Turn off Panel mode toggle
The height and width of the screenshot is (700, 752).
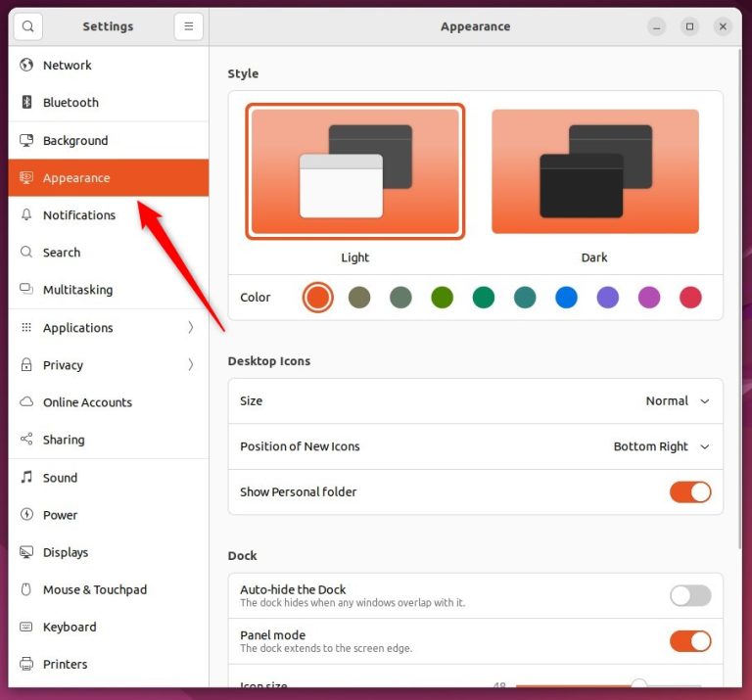point(690,641)
